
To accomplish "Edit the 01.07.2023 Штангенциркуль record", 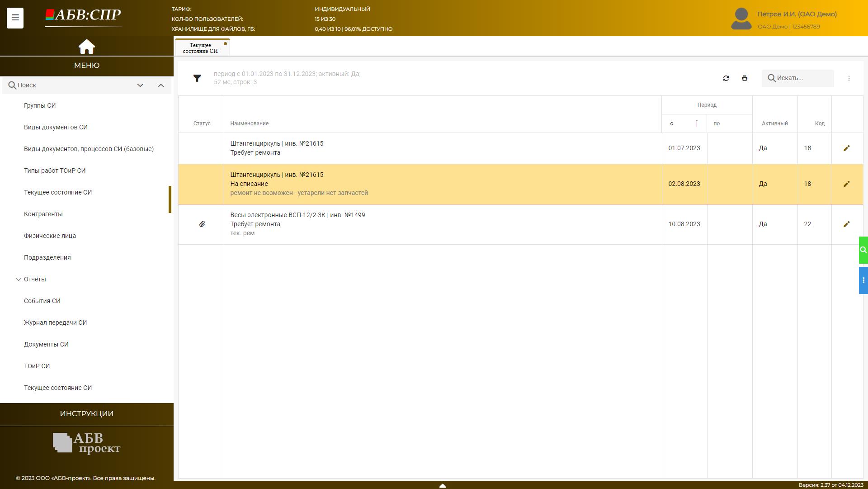I will (846, 148).
